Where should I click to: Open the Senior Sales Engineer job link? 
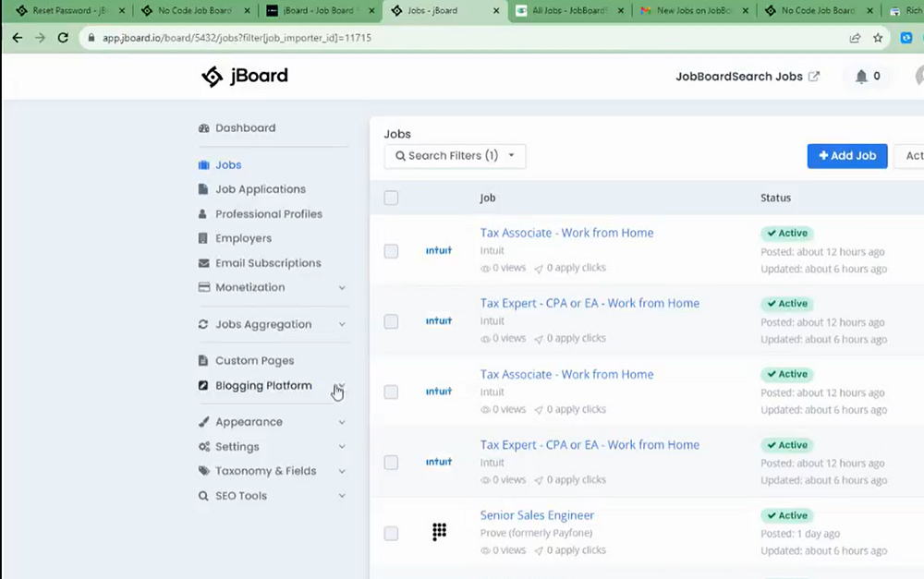537,515
